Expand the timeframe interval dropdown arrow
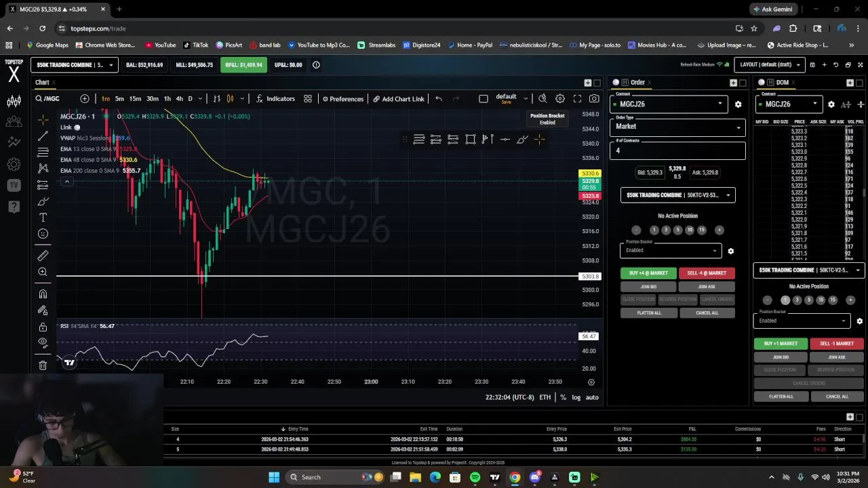 [199, 99]
